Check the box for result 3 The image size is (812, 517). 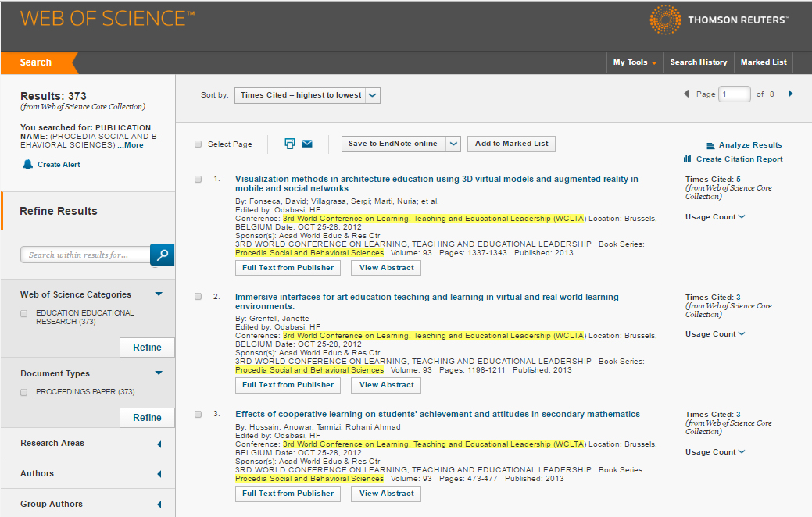[x=198, y=414]
